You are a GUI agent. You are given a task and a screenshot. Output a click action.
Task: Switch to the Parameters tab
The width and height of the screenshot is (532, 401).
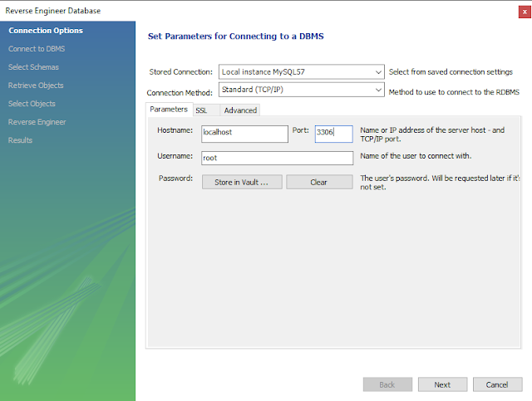(169, 109)
